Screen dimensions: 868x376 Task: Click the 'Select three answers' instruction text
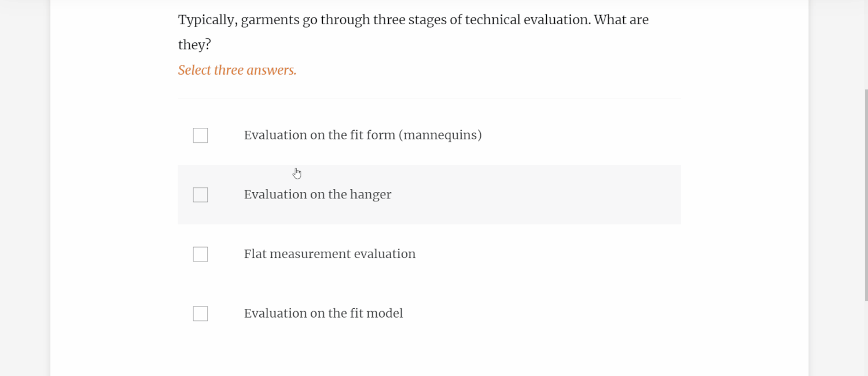237,70
